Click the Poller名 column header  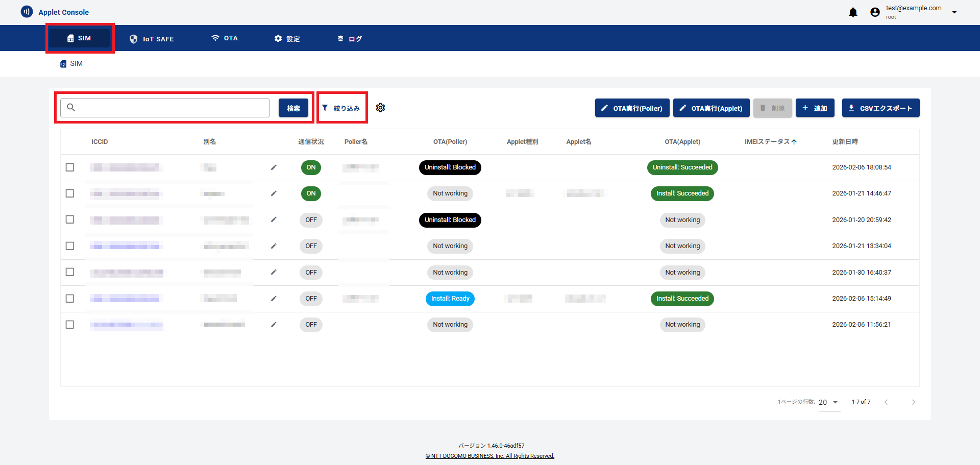click(x=356, y=142)
